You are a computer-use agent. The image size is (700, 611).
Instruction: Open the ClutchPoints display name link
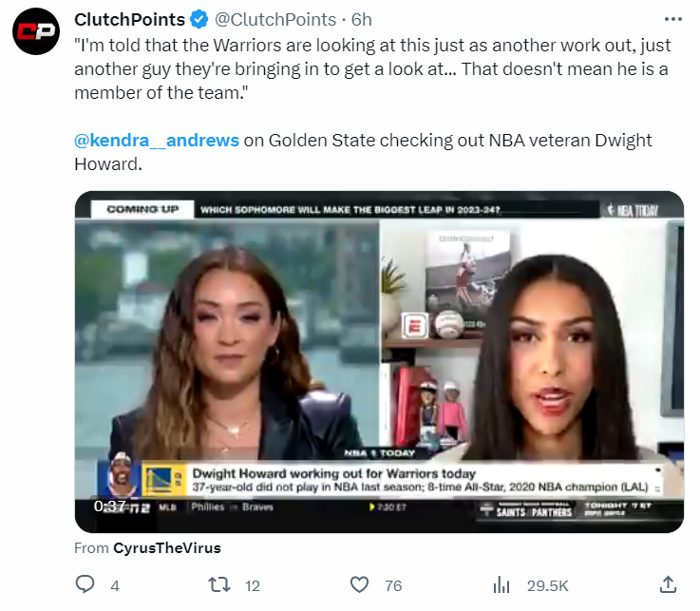[x=129, y=19]
